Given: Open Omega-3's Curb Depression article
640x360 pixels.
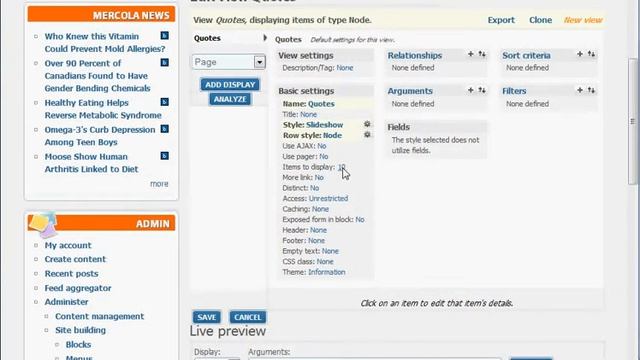Looking at the screenshot, I should [x=100, y=136].
